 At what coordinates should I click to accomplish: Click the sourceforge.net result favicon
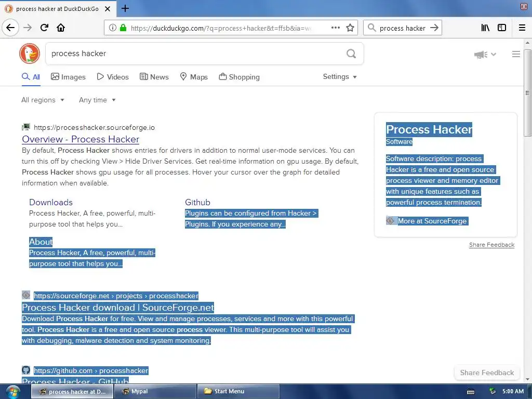26,295
